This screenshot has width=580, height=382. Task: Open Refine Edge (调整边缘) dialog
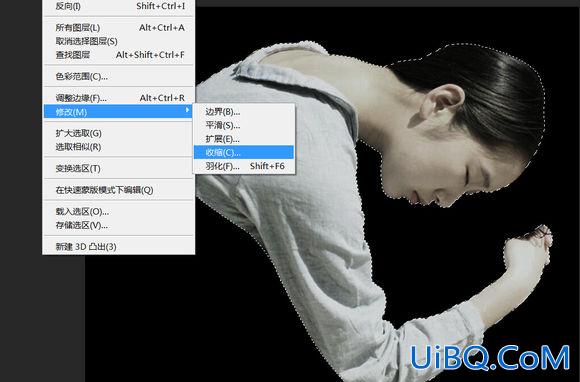point(119,98)
